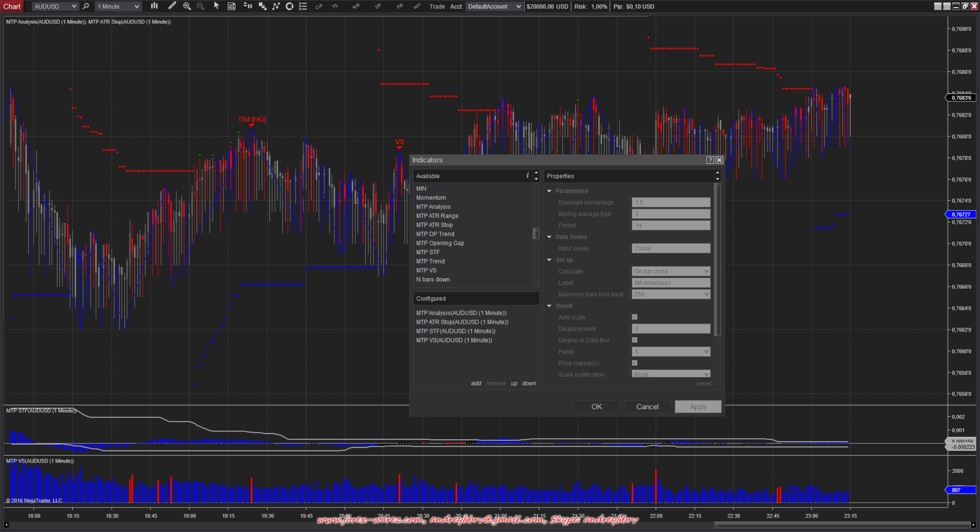The width and height of the screenshot is (980, 532).
Task: Click the properties list icon in toolbar
Action: [303, 6]
